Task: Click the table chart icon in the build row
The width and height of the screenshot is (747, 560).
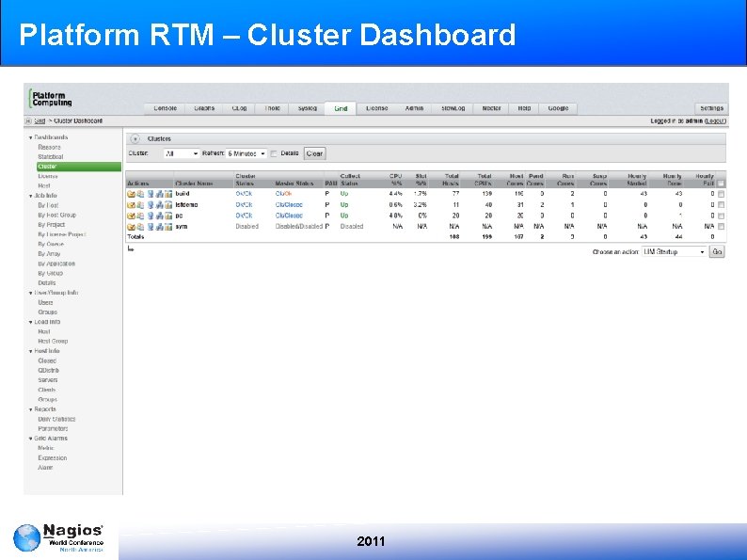Action: (x=168, y=194)
